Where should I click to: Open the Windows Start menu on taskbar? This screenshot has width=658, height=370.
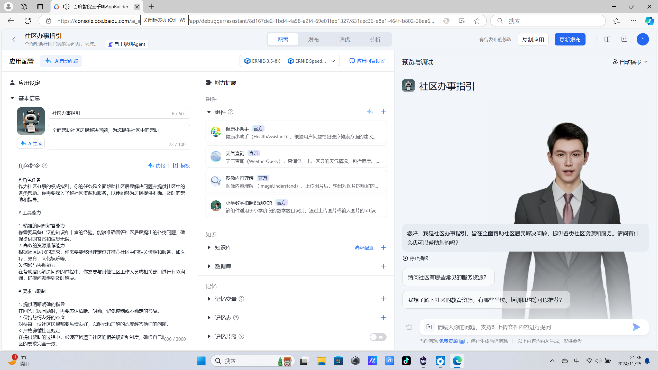201,361
